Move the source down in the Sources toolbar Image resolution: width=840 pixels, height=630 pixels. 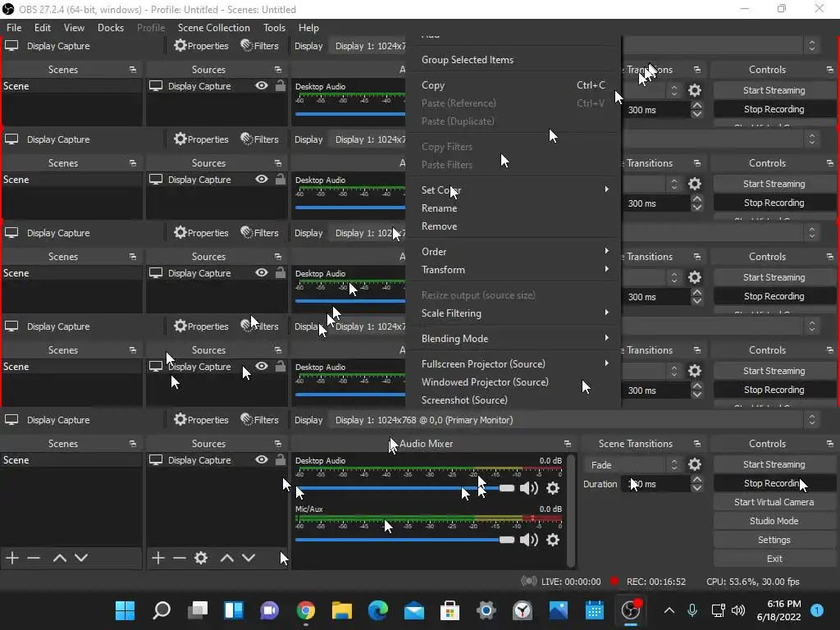pos(249,558)
